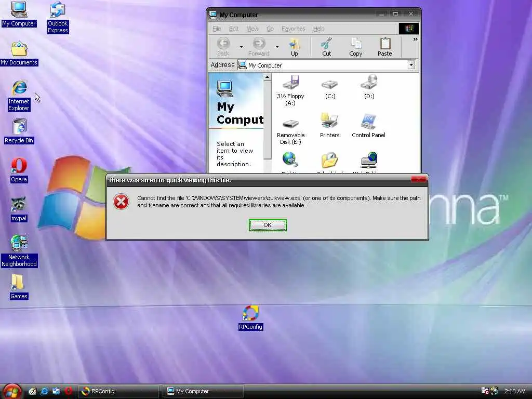Click the Forward navigation button
The image size is (532, 399).
[259, 47]
